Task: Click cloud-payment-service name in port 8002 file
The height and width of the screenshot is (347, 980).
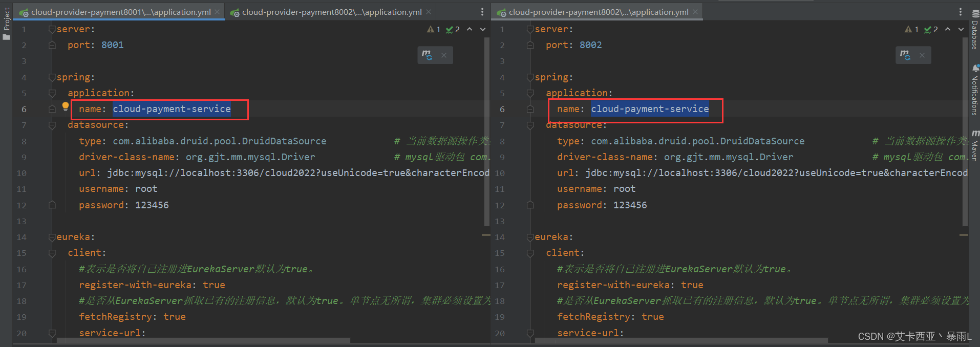Action: pyautogui.click(x=650, y=109)
